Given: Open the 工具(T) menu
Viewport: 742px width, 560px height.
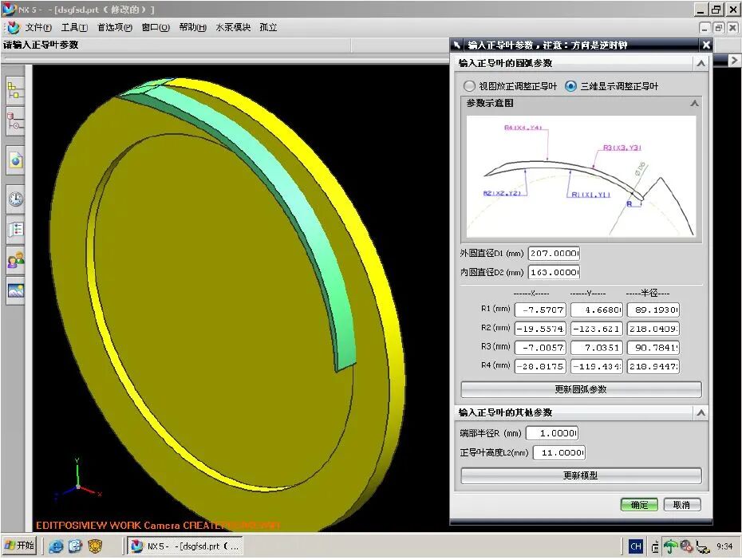Looking at the screenshot, I should (x=74, y=27).
